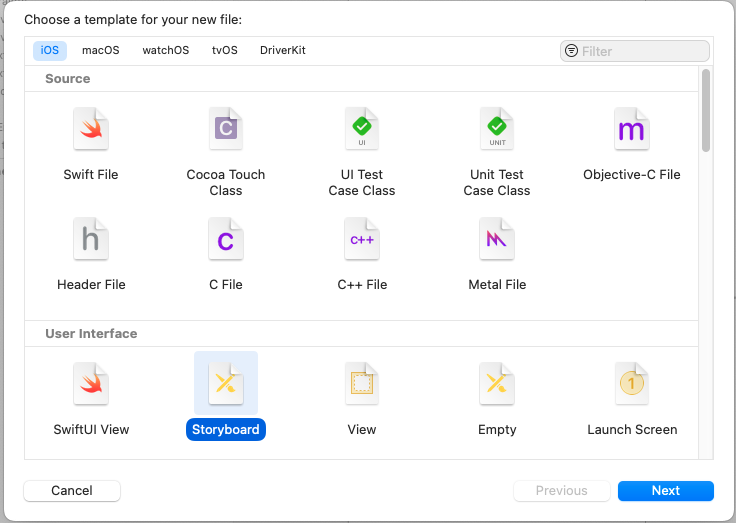Image resolution: width=736 pixels, height=523 pixels.
Task: Choose the Cocoa Touch Class template
Action: click(226, 130)
